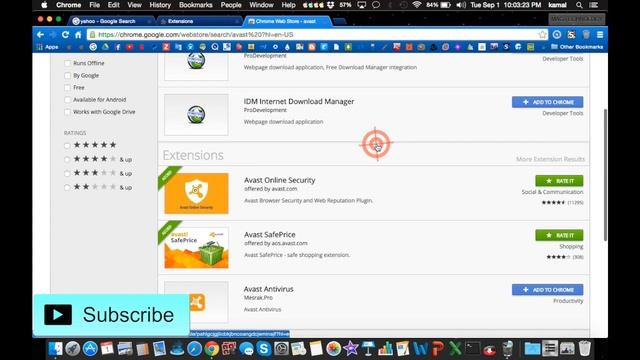Add Avast Antivirus to Chrome
Viewport: 640px width, 360px height.
[x=547, y=290]
